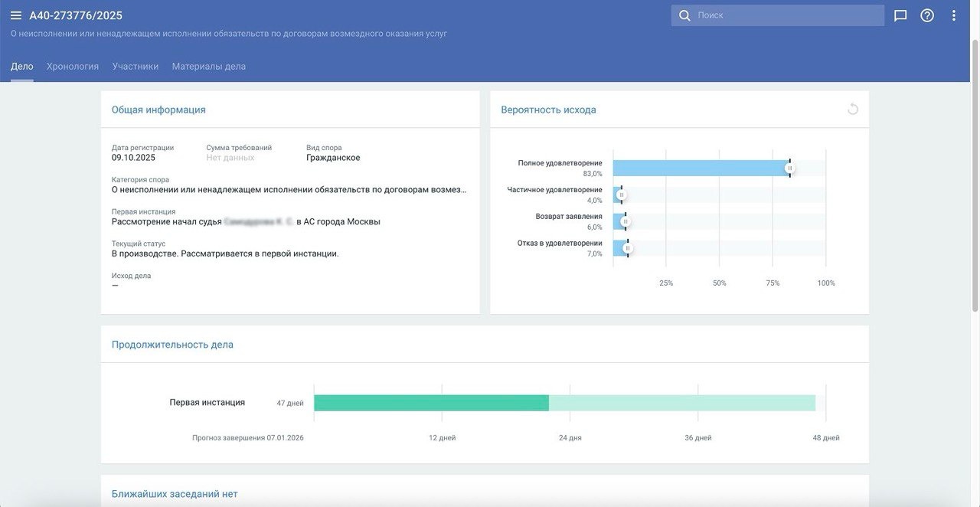Open the hamburger navigation menu
The height and width of the screenshot is (507, 980).
pyautogui.click(x=16, y=15)
